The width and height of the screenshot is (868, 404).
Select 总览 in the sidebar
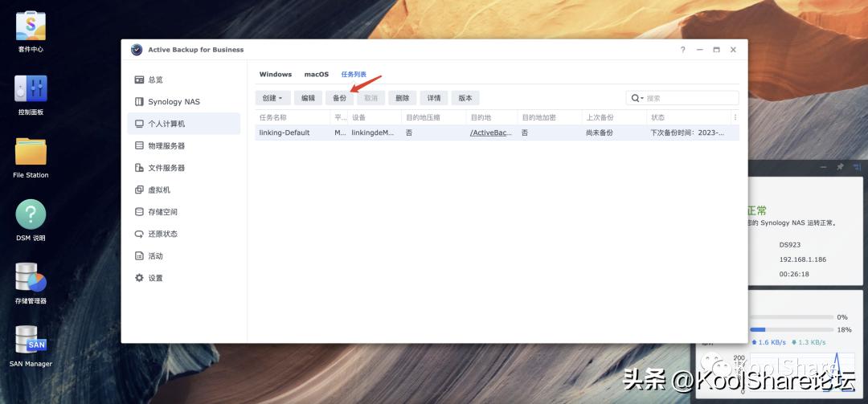184,80
